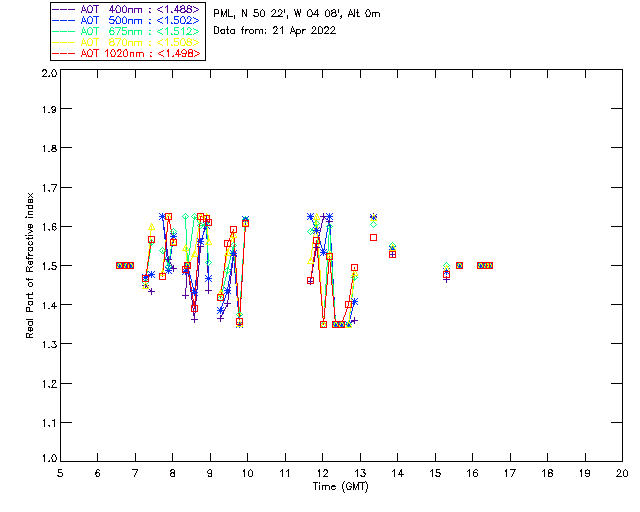Click the 1.3 tick label on the y-axis

48,344
